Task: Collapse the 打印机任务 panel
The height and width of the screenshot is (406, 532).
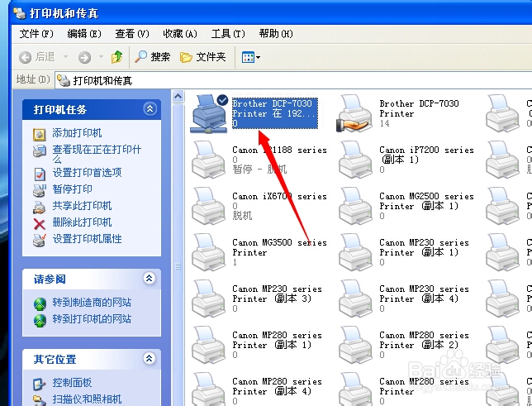Action: (x=150, y=109)
